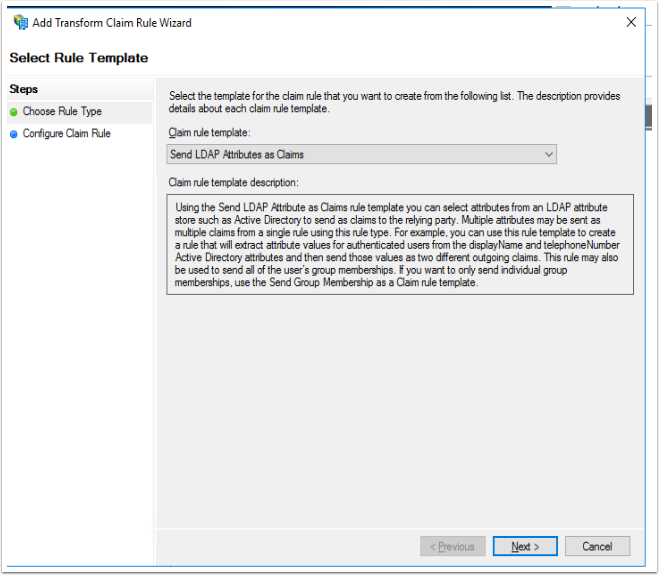
Task: Click the blue dot beside Configure Claim Rule
Action: [14, 134]
